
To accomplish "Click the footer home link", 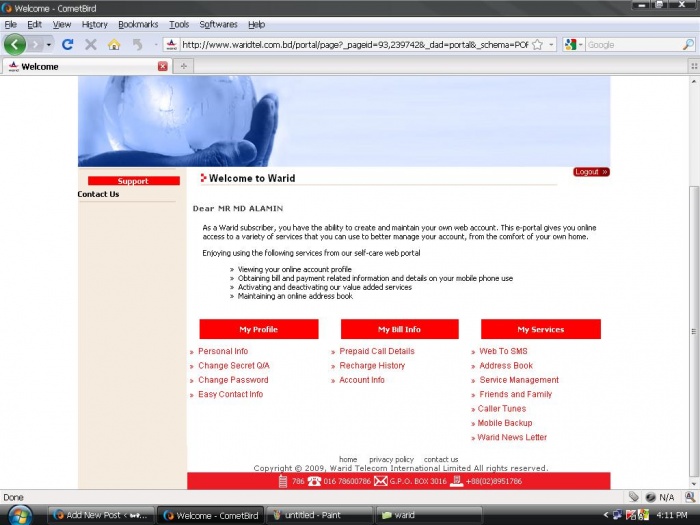I will tap(348, 459).
